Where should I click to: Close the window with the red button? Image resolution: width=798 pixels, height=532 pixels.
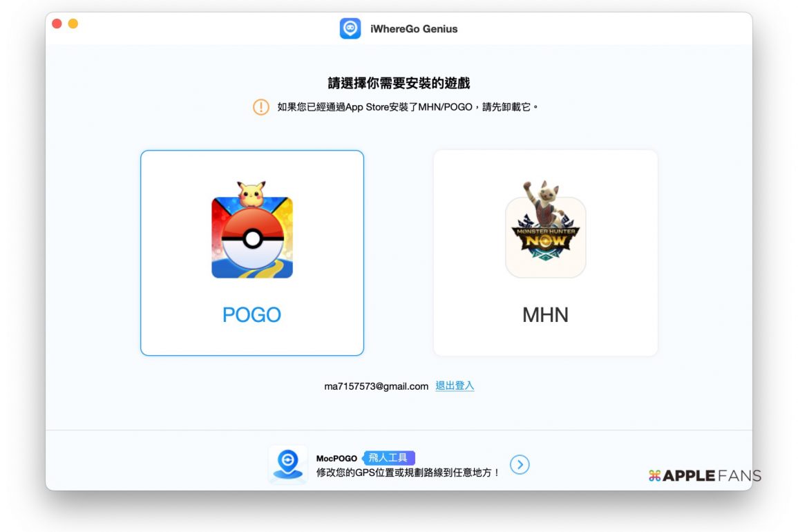click(x=57, y=24)
